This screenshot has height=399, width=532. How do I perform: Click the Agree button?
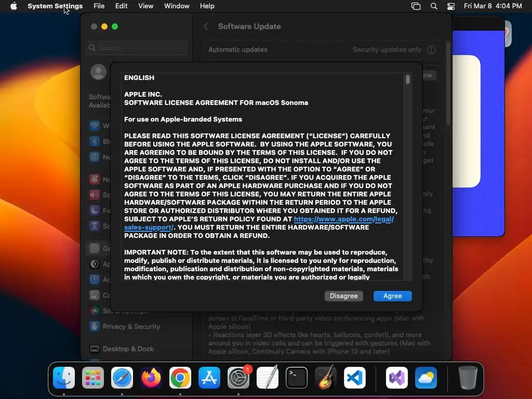pyautogui.click(x=393, y=296)
